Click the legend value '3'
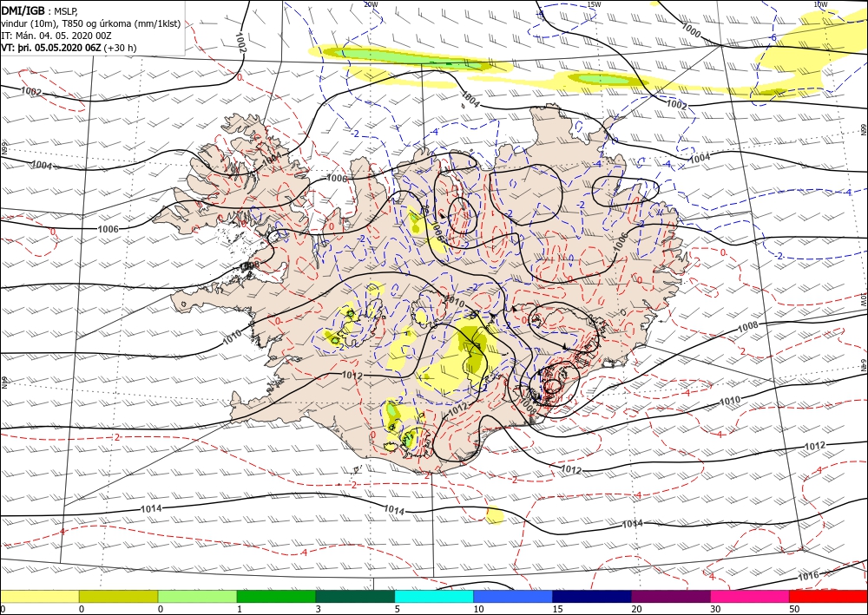 (319, 609)
